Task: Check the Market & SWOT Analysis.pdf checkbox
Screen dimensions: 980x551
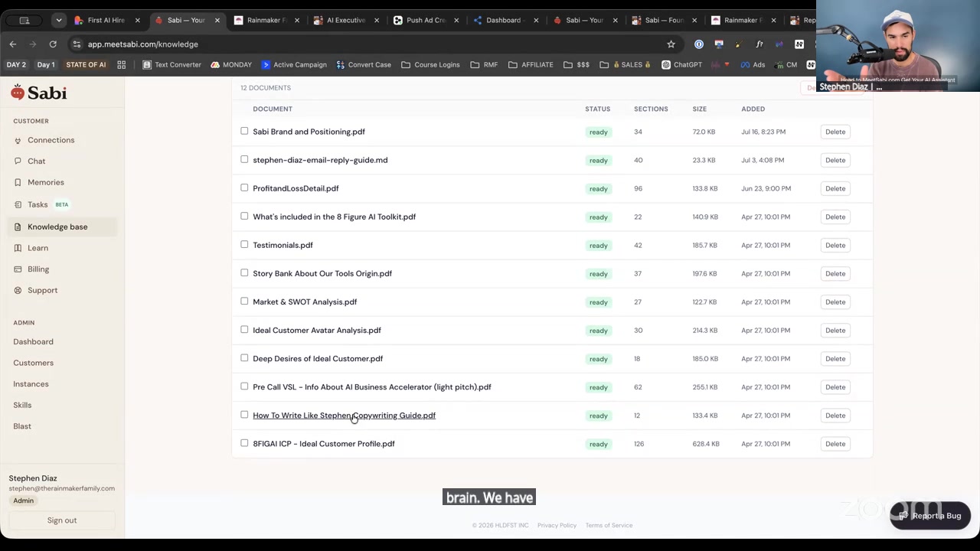Action: [x=244, y=302]
